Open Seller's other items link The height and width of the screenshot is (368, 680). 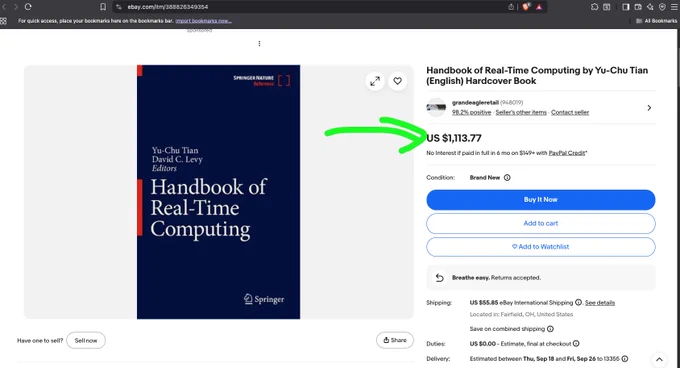pos(521,112)
